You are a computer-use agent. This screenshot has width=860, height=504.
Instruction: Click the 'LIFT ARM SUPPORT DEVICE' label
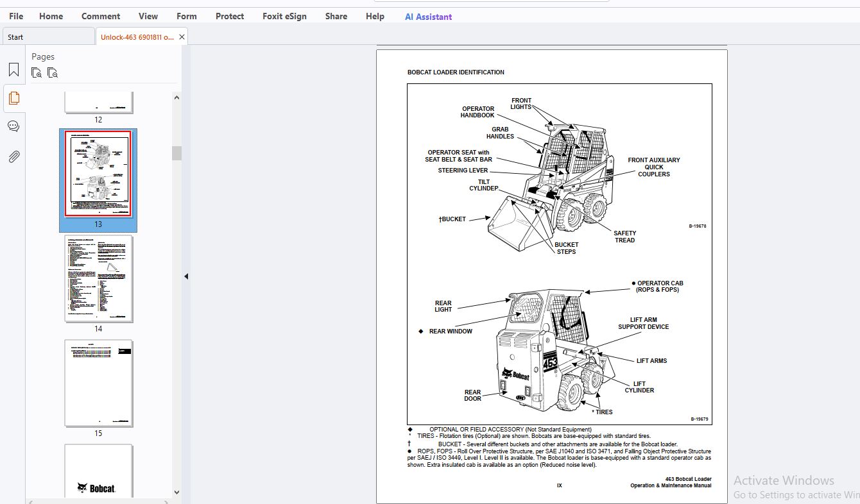643,323
